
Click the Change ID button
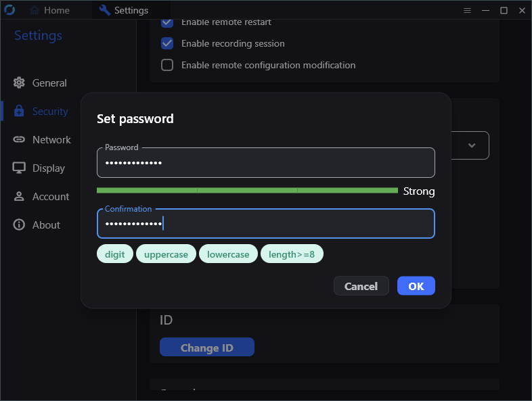coord(206,348)
